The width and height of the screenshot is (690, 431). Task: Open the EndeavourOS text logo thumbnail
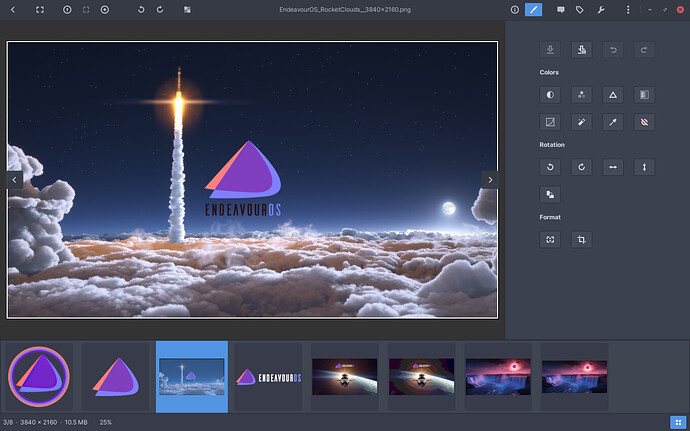click(268, 377)
